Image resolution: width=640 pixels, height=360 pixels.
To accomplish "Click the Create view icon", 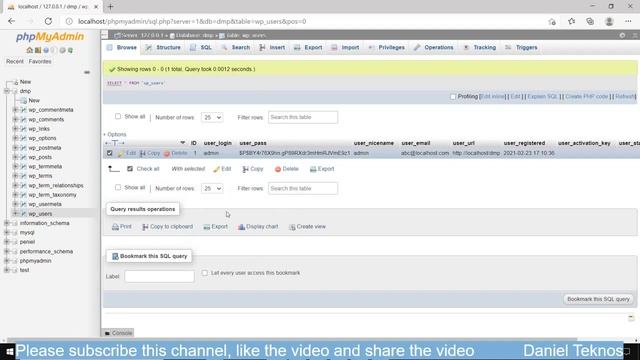I will click(x=292, y=227).
